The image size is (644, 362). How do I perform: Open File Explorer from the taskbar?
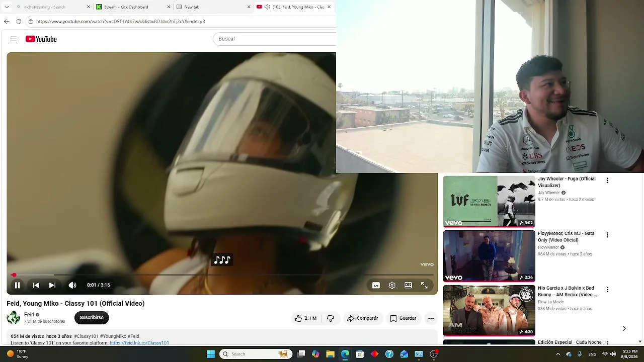coord(330,354)
